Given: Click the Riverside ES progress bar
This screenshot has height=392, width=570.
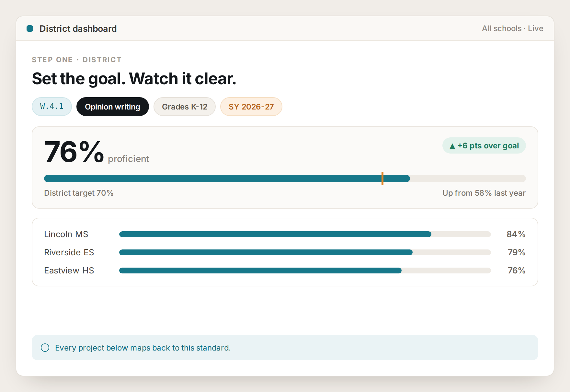Looking at the screenshot, I should point(305,252).
